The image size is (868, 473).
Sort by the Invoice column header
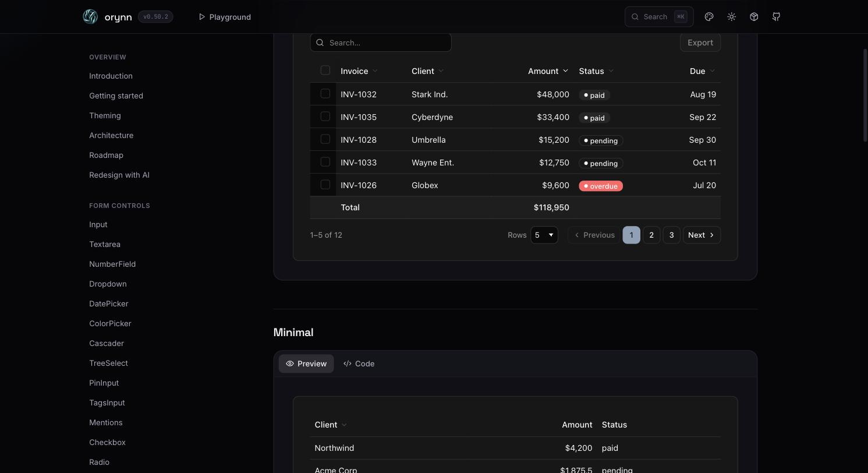click(359, 71)
